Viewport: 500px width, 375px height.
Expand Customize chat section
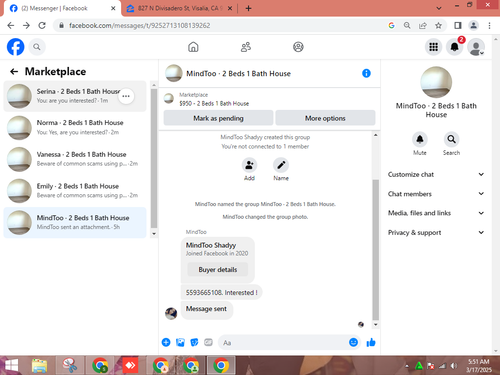[436, 174]
